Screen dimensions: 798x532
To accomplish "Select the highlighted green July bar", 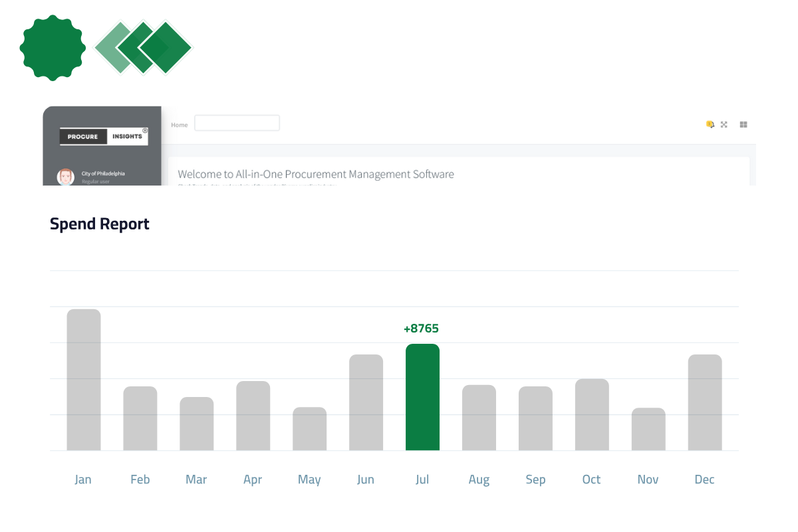I will tap(422, 396).
